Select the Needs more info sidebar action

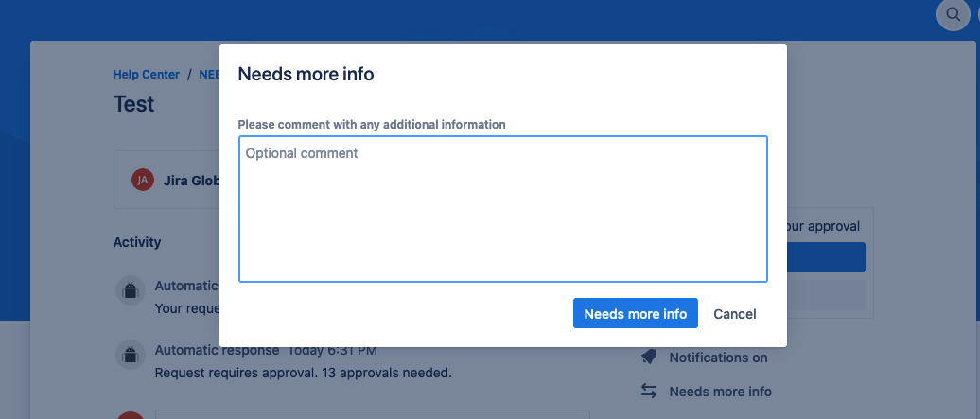(720, 392)
